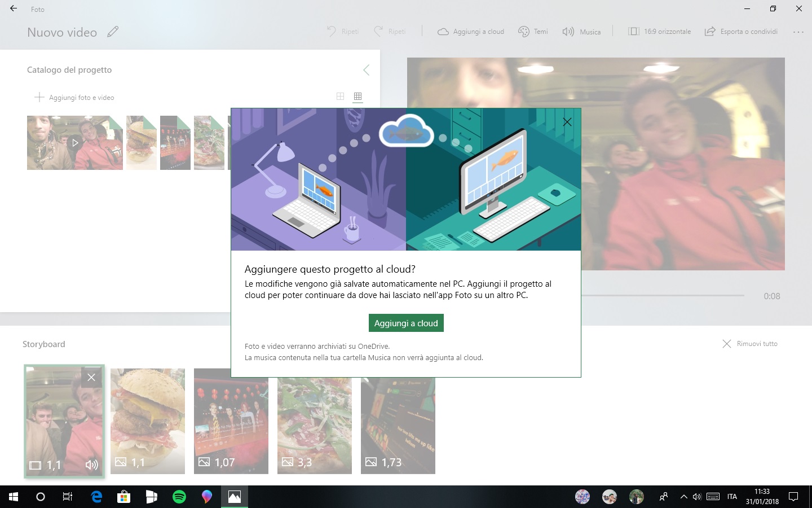The height and width of the screenshot is (508, 812).
Task: Open the Windows Start menu
Action: coord(14,497)
